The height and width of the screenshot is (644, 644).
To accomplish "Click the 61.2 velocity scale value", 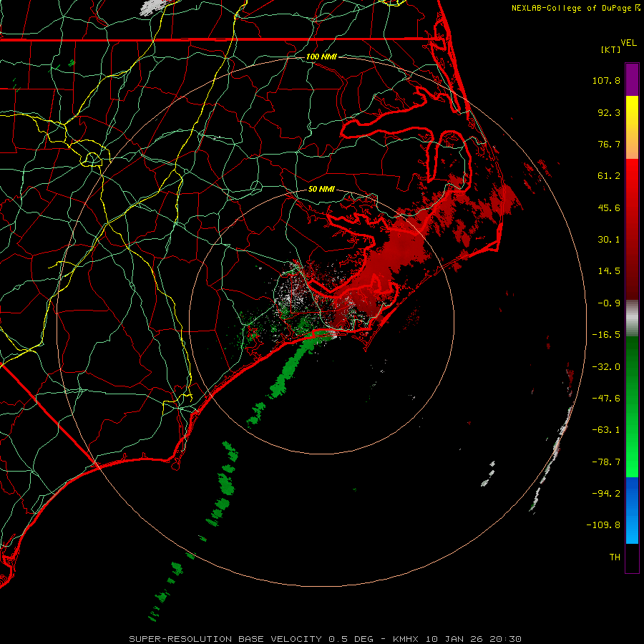I will pos(609,176).
